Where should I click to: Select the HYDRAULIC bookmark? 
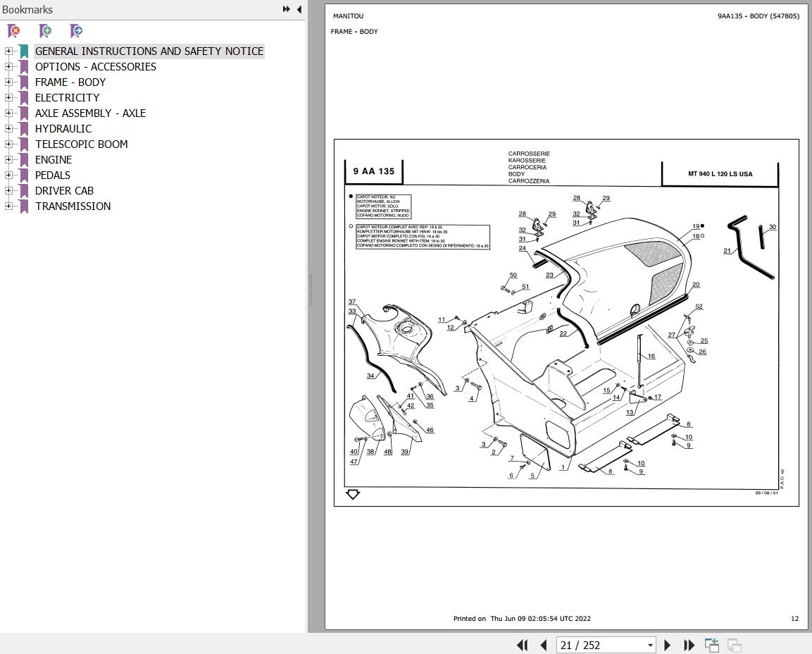pyautogui.click(x=63, y=128)
